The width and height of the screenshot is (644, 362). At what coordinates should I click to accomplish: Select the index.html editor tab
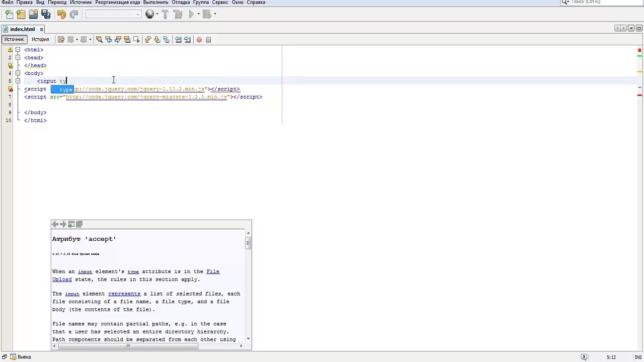coord(22,29)
